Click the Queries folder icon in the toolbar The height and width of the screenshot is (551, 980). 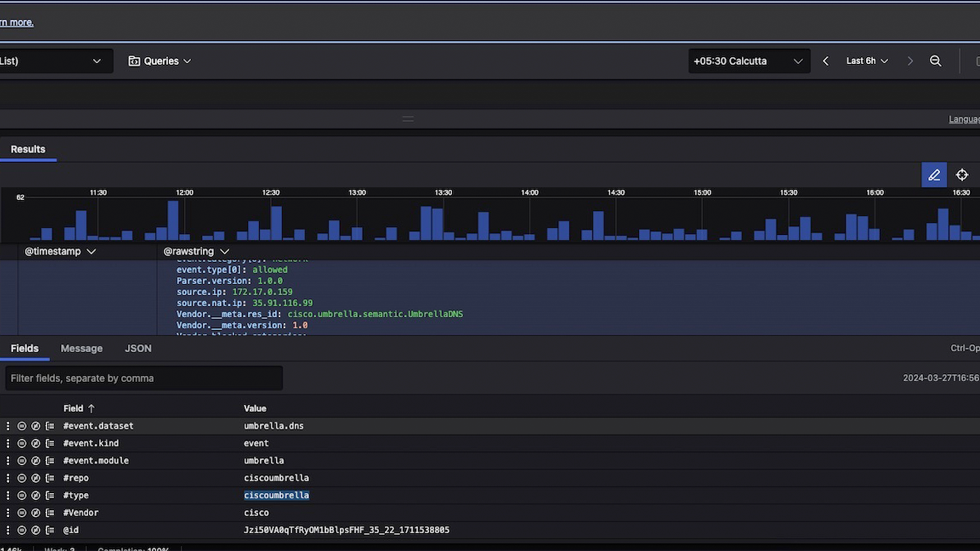click(x=134, y=61)
